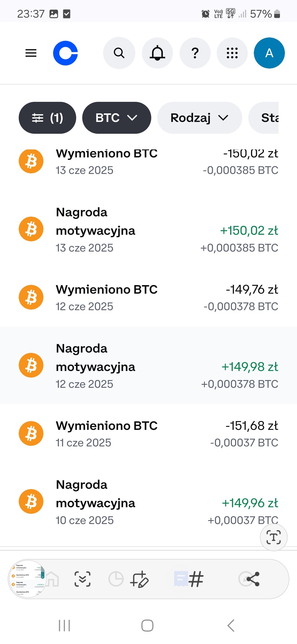This screenshot has width=297, height=644.
Task: Open screenshot draw and crop editor
Action: click(140, 579)
